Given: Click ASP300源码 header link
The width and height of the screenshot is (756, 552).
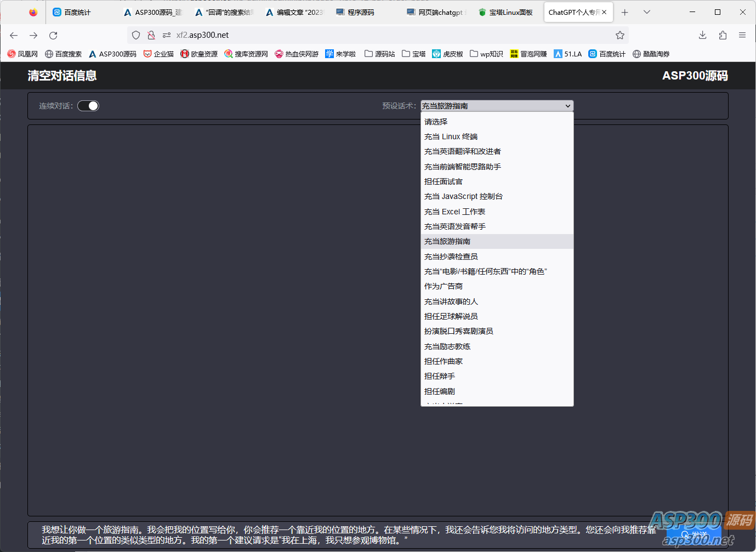Looking at the screenshot, I should 695,76.
